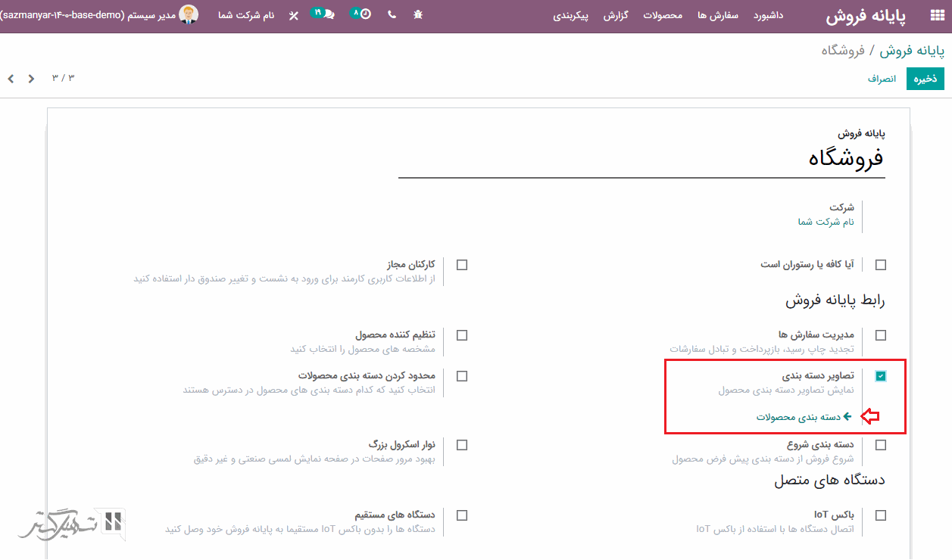Open the گزارش reporting menu
This screenshot has width=952, height=560.
click(616, 15)
